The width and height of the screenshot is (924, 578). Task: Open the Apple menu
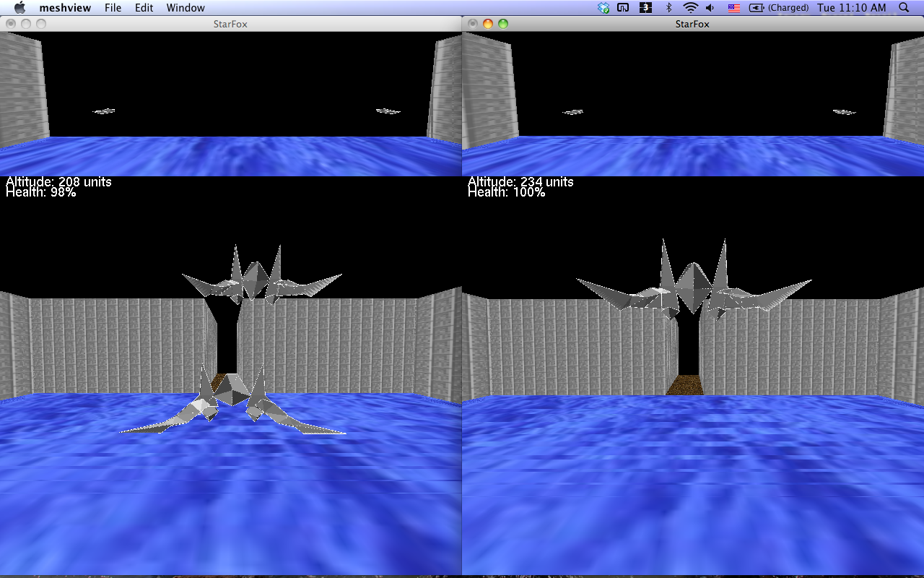click(x=19, y=8)
